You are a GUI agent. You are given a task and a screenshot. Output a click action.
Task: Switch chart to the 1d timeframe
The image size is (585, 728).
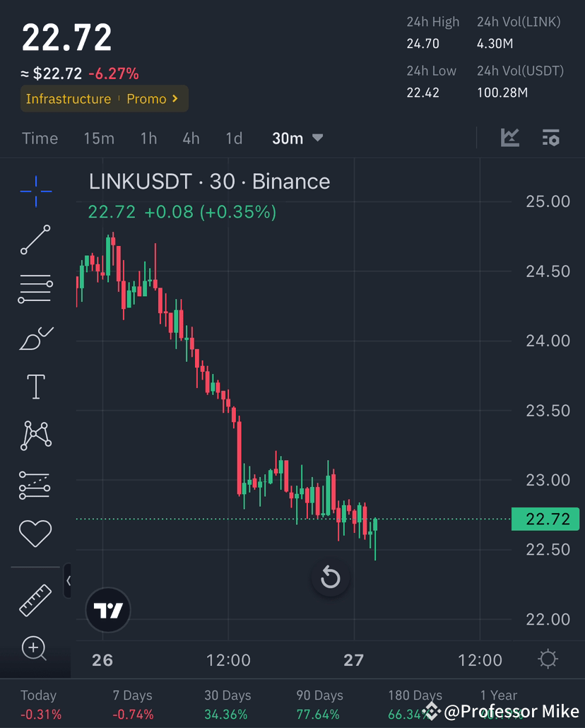point(234,139)
